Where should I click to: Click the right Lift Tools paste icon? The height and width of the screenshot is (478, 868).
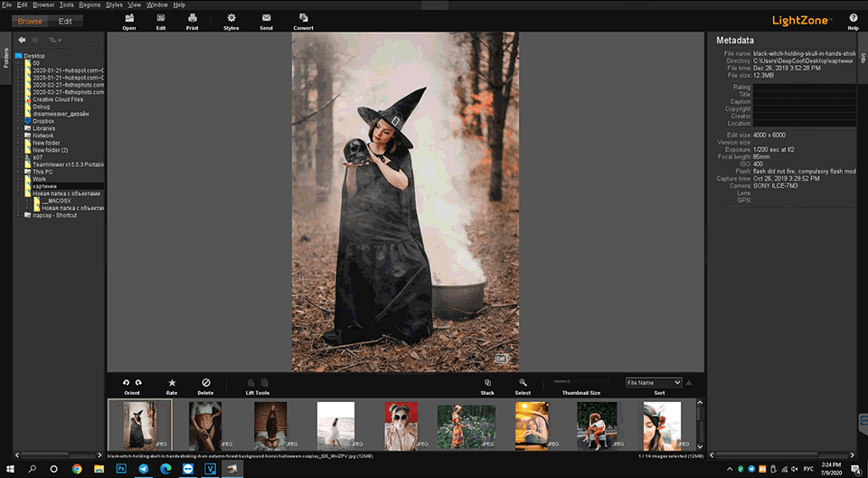point(265,382)
